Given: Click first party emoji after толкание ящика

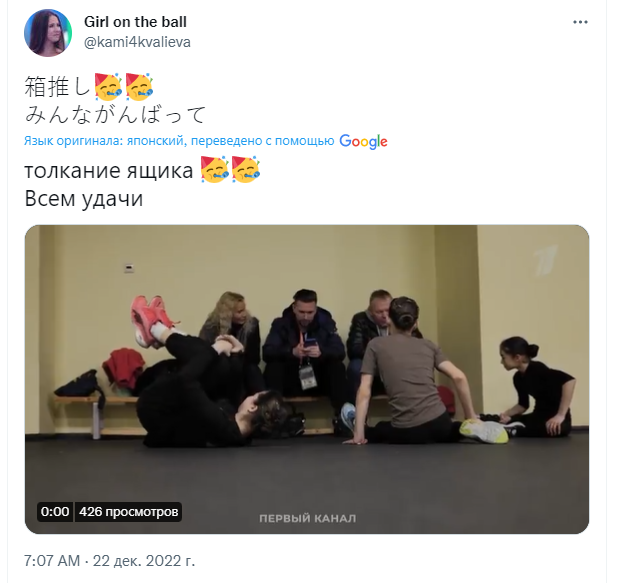Looking at the screenshot, I should pos(215,170).
